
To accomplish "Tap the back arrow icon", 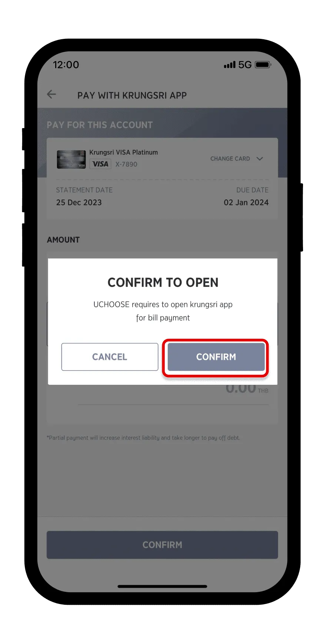I will point(51,94).
